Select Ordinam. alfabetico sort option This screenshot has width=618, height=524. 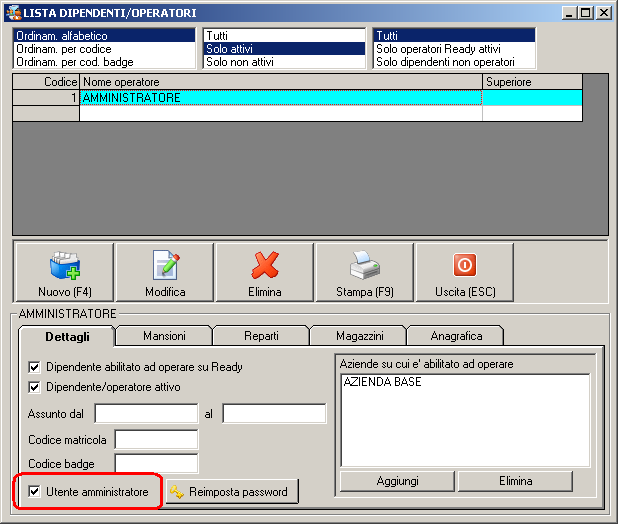tap(104, 36)
